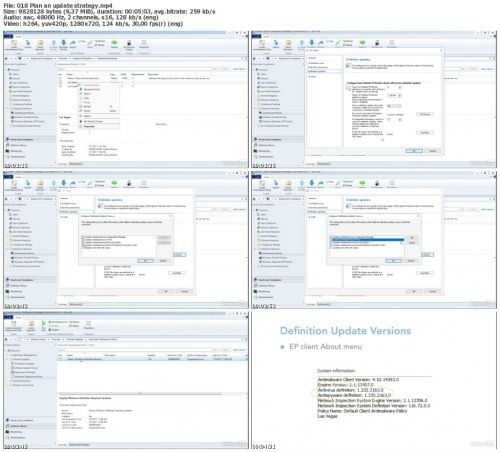Select Deployment Packages tree node
Image resolution: width=500 pixels, height=452 pixels.
coord(24,372)
